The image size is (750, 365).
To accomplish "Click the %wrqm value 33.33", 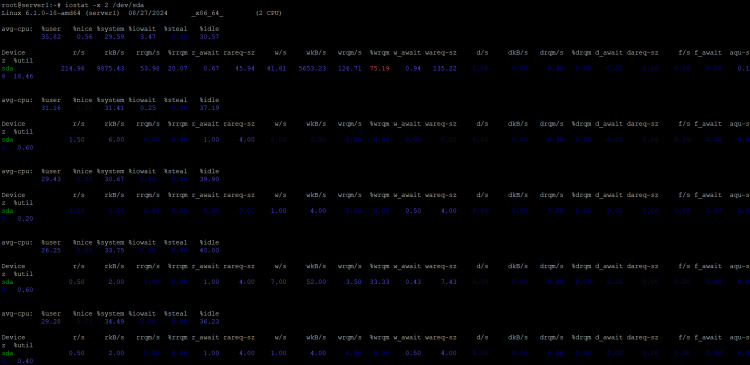I will pos(379,282).
